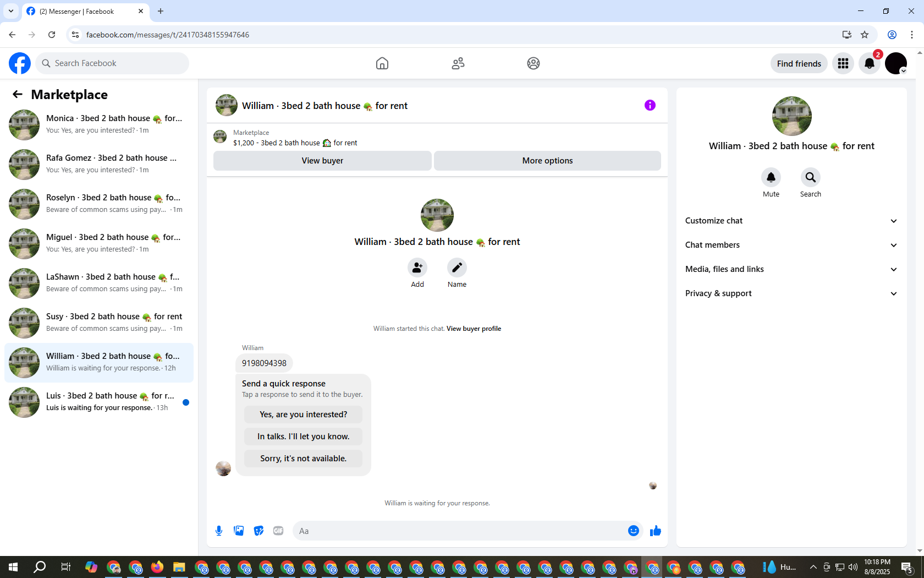Bookmark this page with star icon
924x578 pixels.
pos(865,35)
